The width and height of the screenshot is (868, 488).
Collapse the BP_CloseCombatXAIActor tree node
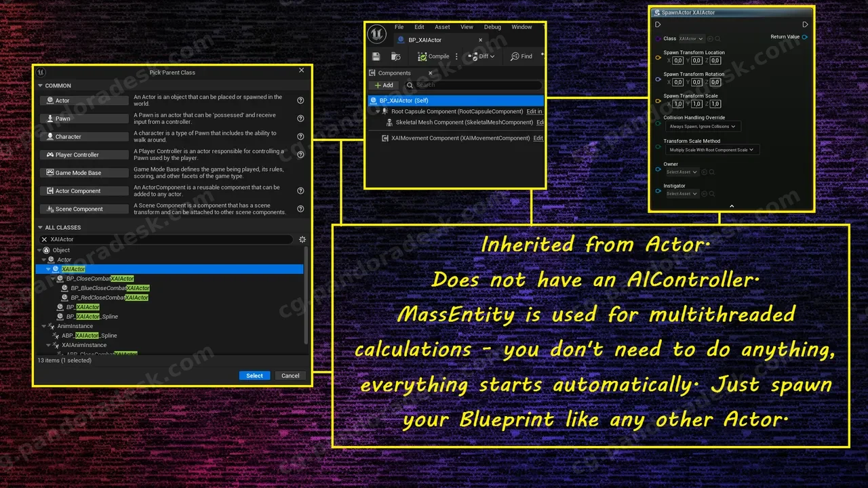click(53, 279)
